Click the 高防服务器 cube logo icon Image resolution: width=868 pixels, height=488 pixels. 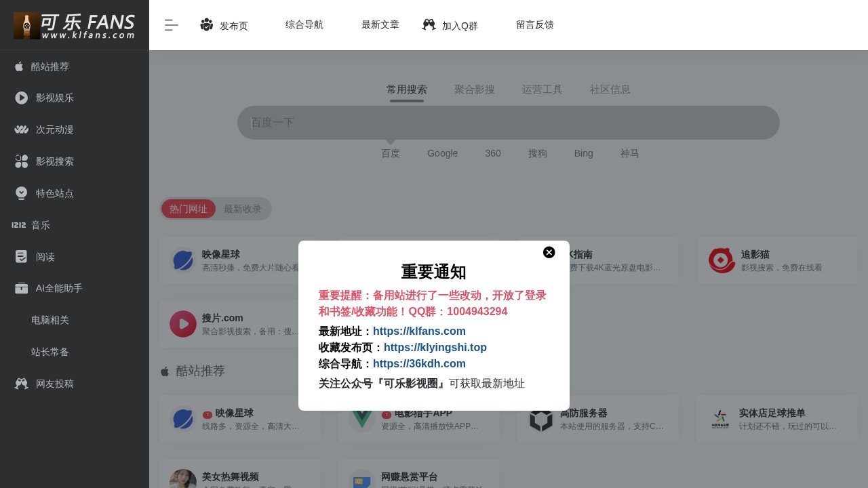pyautogui.click(x=541, y=420)
